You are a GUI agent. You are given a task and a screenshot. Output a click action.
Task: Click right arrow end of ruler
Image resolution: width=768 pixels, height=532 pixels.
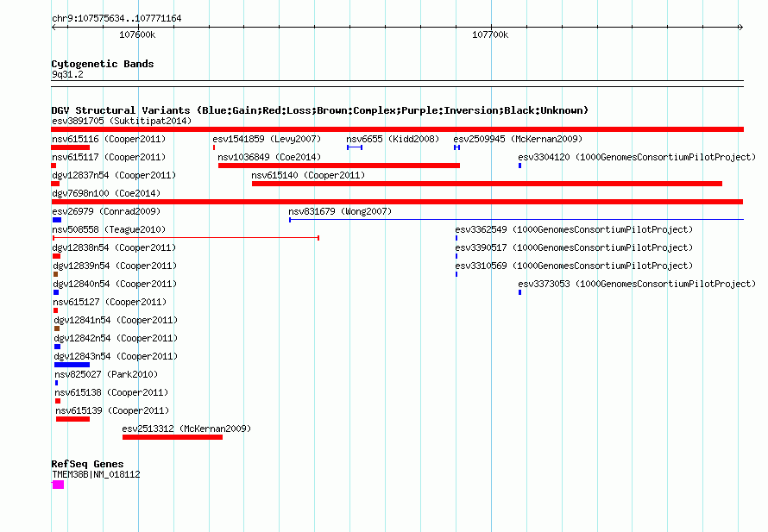tap(740, 28)
